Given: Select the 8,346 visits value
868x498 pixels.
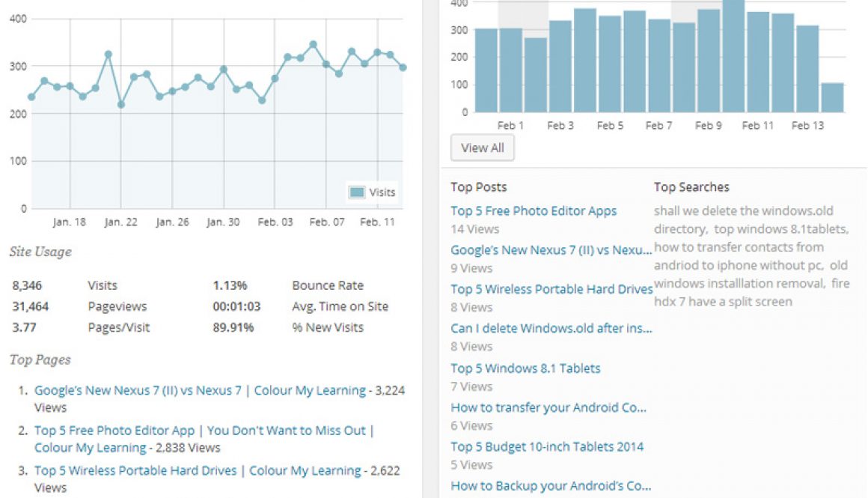Looking at the screenshot, I should coord(27,285).
